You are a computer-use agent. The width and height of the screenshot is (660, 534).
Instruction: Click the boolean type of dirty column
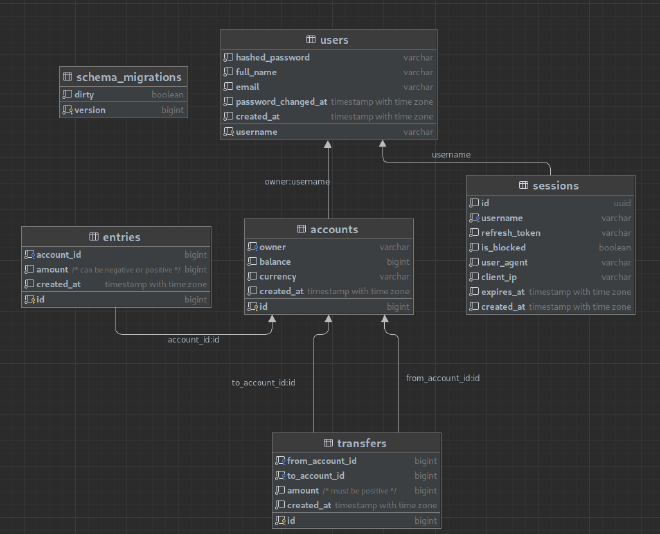pyautogui.click(x=168, y=95)
